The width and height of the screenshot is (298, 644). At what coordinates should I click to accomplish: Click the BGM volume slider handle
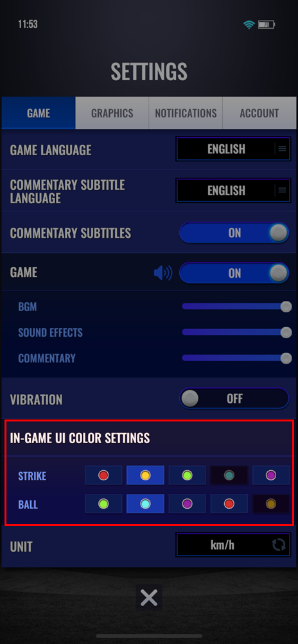286,307
